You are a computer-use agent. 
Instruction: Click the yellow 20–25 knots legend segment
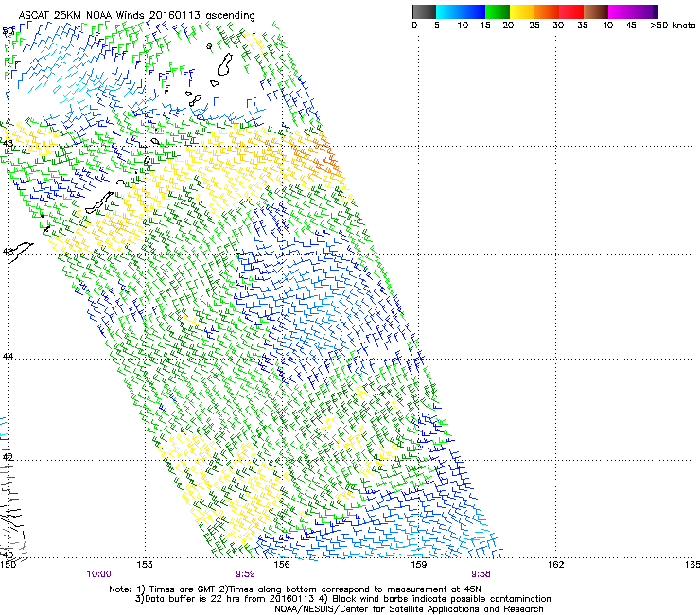point(522,11)
